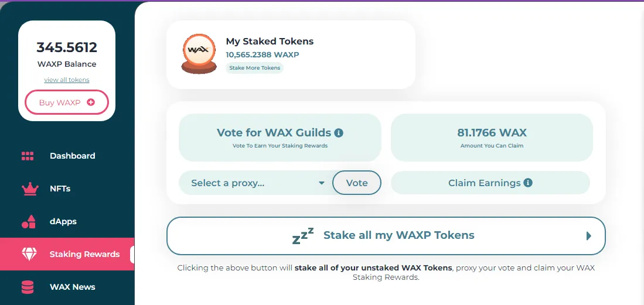
Task: Open the dApps menu label
Action: click(63, 222)
